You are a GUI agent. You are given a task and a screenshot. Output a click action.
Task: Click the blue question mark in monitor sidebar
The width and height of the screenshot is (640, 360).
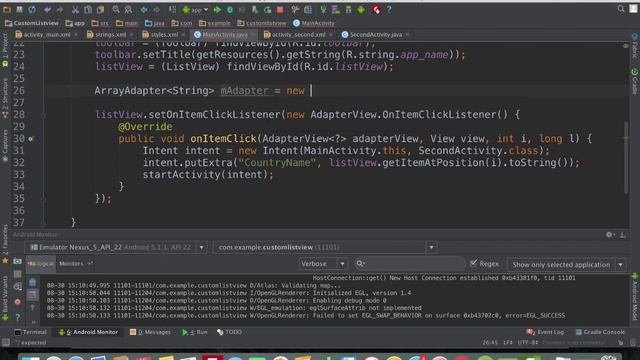click(x=18, y=317)
